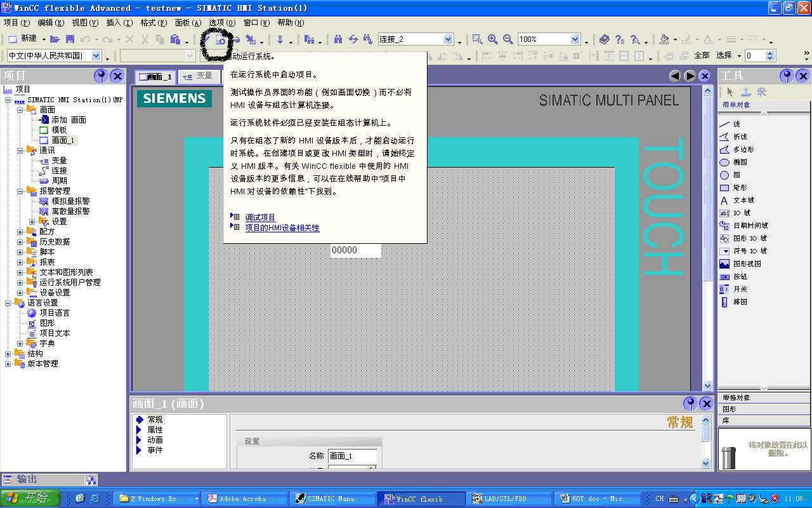Click the 开始 Start button
This screenshot has width=812, height=508.
tap(30, 498)
